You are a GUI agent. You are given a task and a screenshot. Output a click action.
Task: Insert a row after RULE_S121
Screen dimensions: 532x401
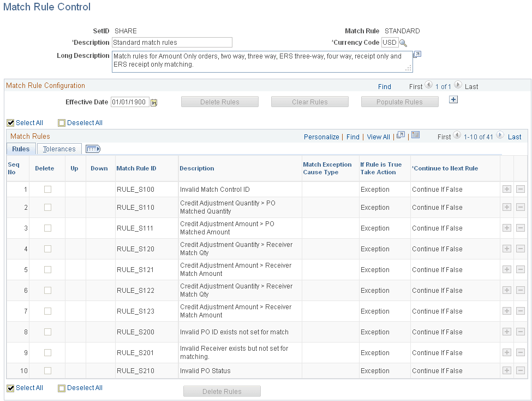point(506,269)
